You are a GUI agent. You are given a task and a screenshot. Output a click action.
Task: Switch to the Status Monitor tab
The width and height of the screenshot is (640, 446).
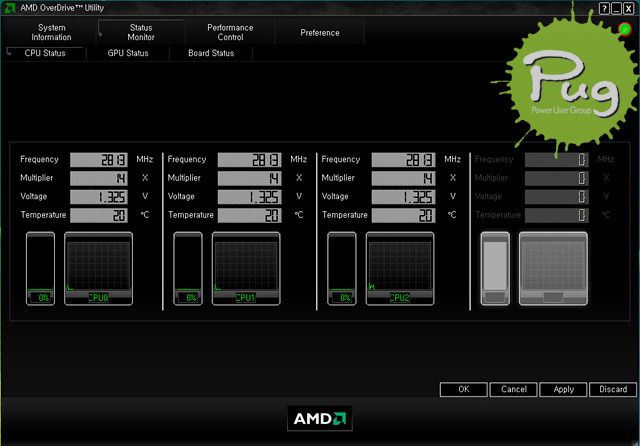141,32
